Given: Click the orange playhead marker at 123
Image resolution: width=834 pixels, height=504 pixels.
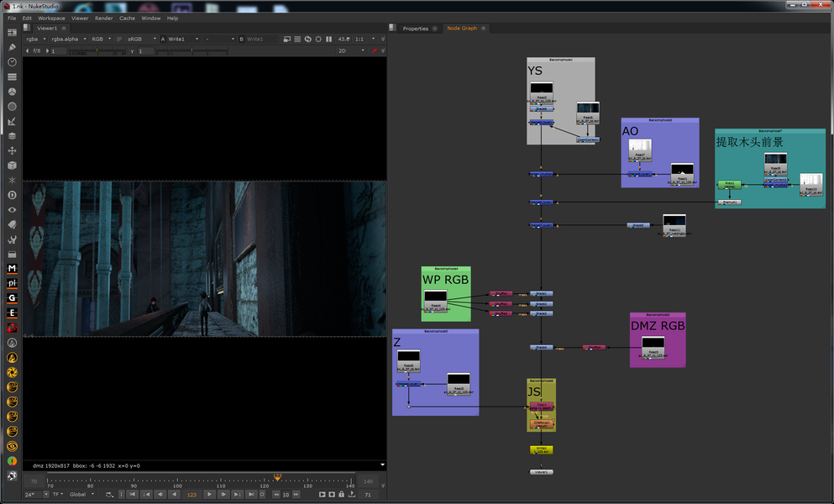Looking at the screenshot, I should tap(277, 477).
